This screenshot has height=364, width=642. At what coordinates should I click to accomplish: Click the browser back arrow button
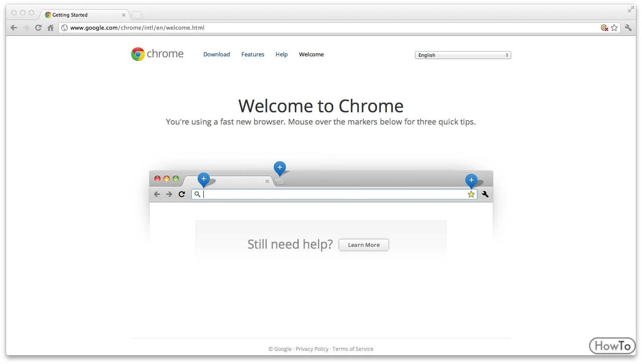pyautogui.click(x=14, y=28)
